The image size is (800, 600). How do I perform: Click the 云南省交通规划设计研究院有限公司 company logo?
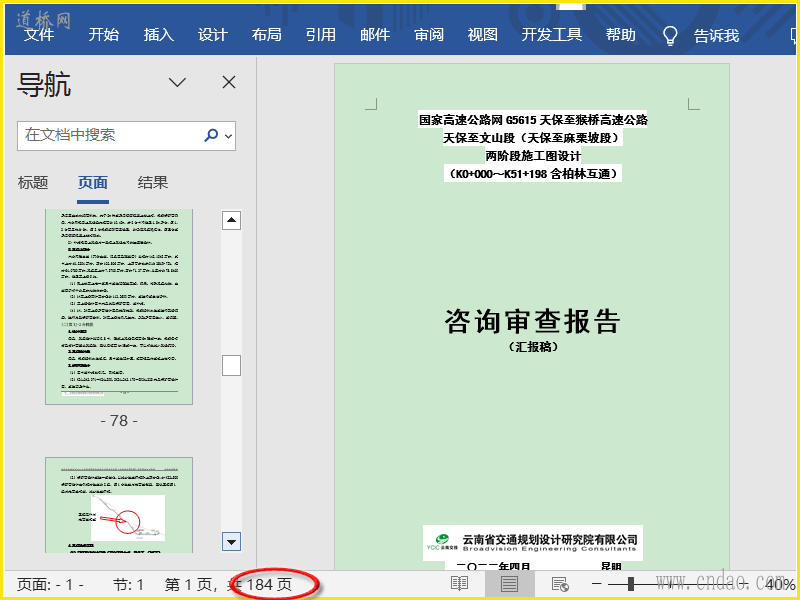click(x=533, y=543)
